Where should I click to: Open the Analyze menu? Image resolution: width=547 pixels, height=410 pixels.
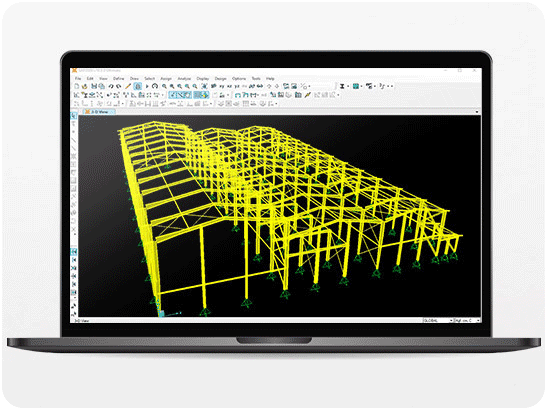click(x=184, y=79)
